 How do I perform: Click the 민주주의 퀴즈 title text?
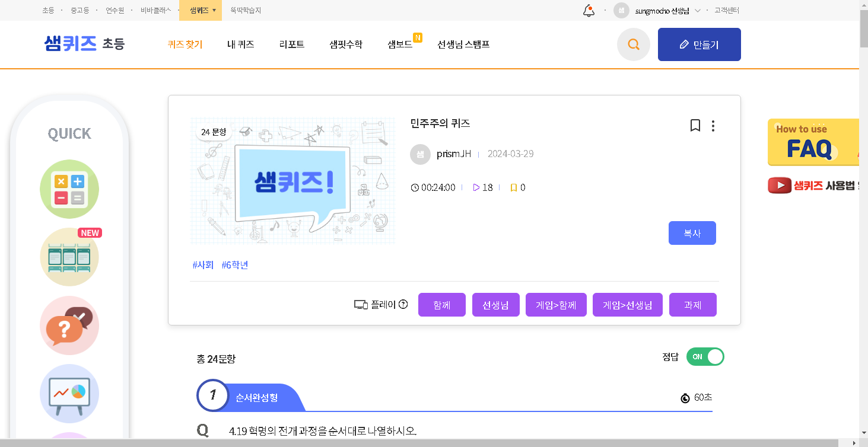pyautogui.click(x=440, y=123)
